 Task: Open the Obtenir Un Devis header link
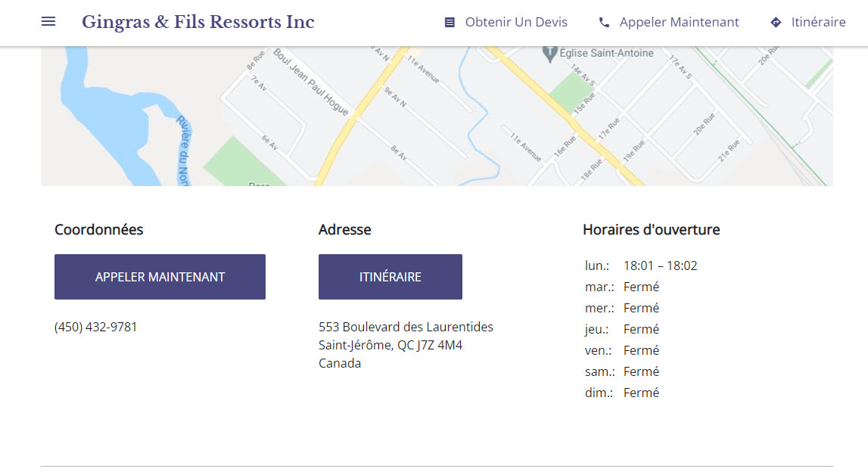point(516,23)
